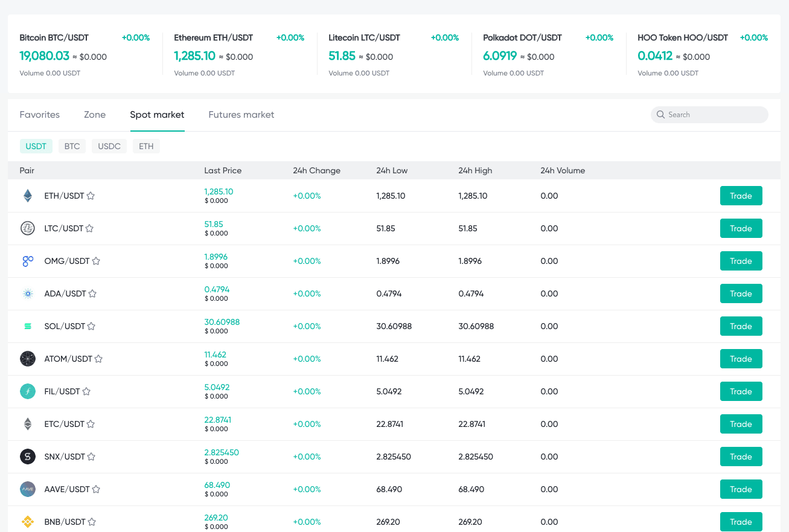Toggle the FIL/USDT favorite star
Screen dimensions: 789x532
tap(86, 391)
